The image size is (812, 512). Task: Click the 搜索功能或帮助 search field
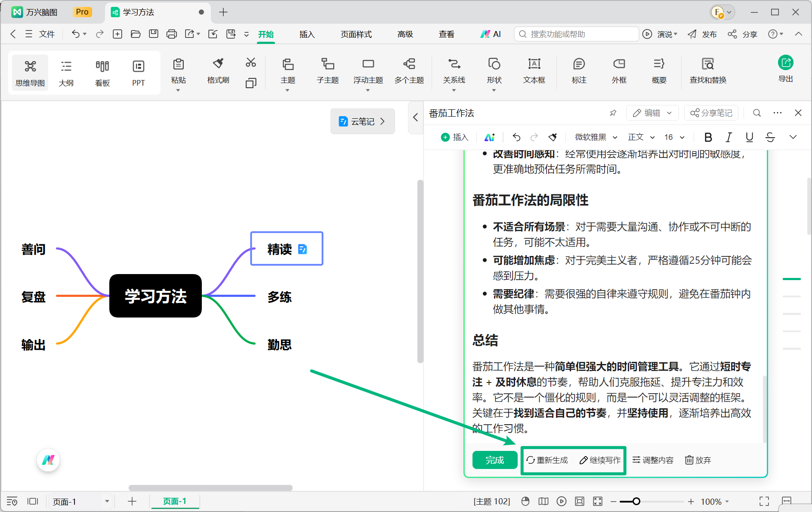(x=576, y=34)
